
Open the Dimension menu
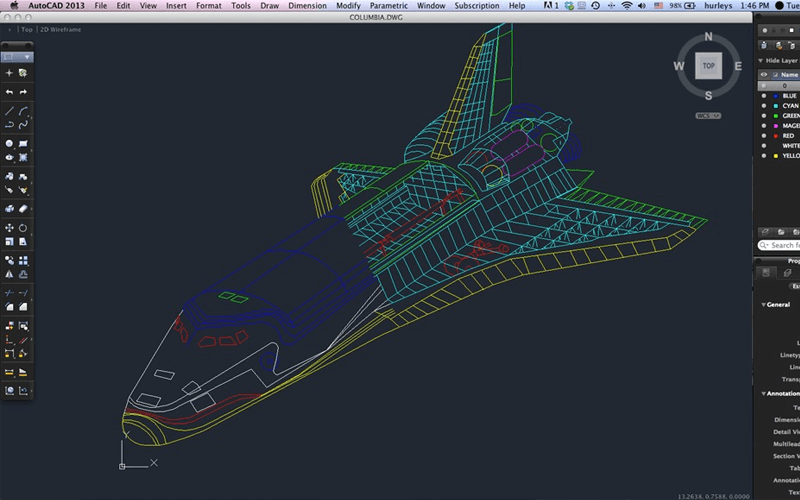(308, 6)
